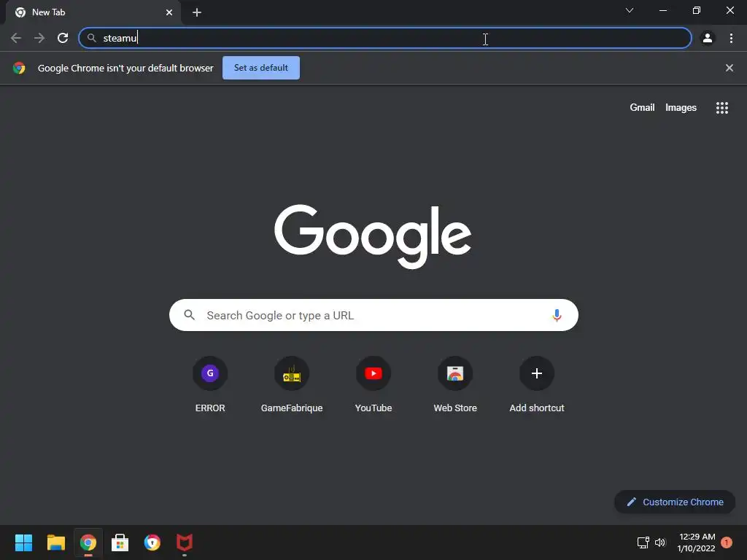
Task: Open Google Images link
Action: pos(681,108)
